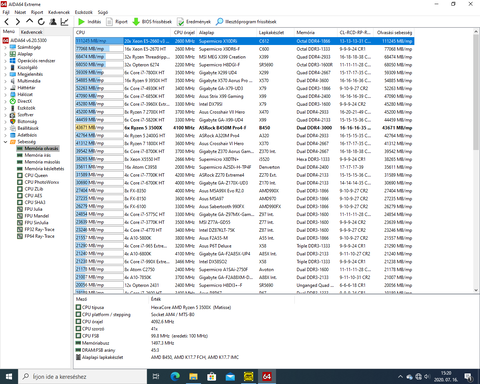The image size is (480, 384).
Task: Open the Nézet menu
Action: pos(20,12)
